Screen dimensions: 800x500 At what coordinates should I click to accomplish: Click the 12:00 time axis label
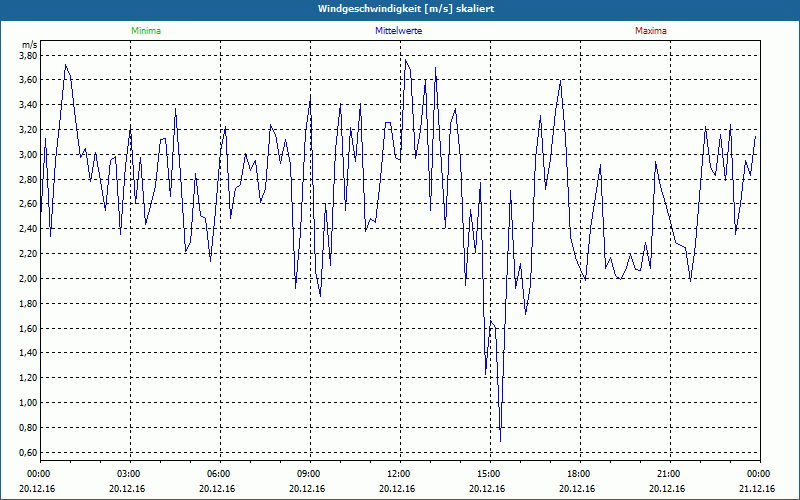[400, 474]
